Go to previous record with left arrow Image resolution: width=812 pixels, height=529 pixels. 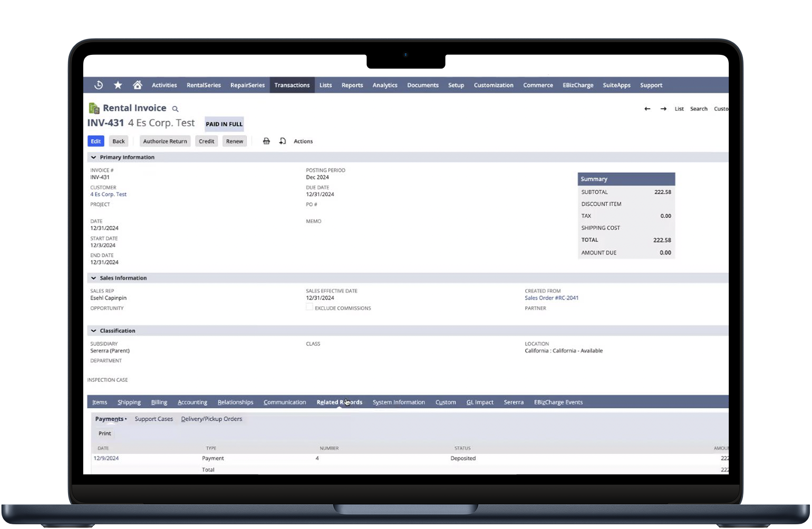pyautogui.click(x=647, y=109)
